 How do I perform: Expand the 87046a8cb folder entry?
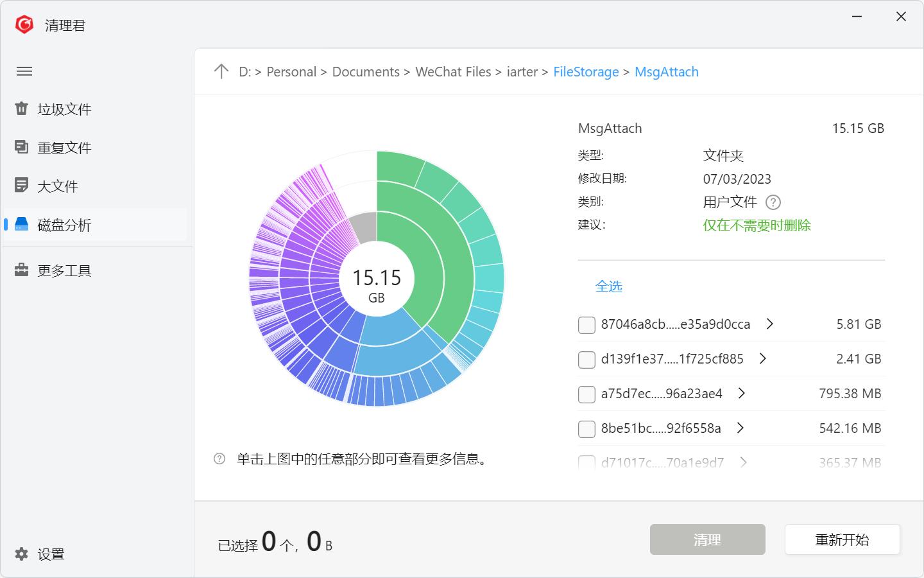770,324
